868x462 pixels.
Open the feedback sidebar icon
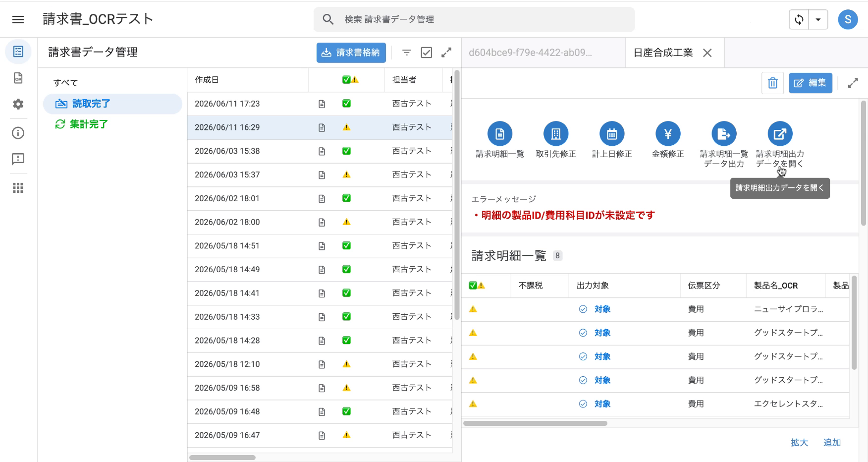(x=18, y=159)
